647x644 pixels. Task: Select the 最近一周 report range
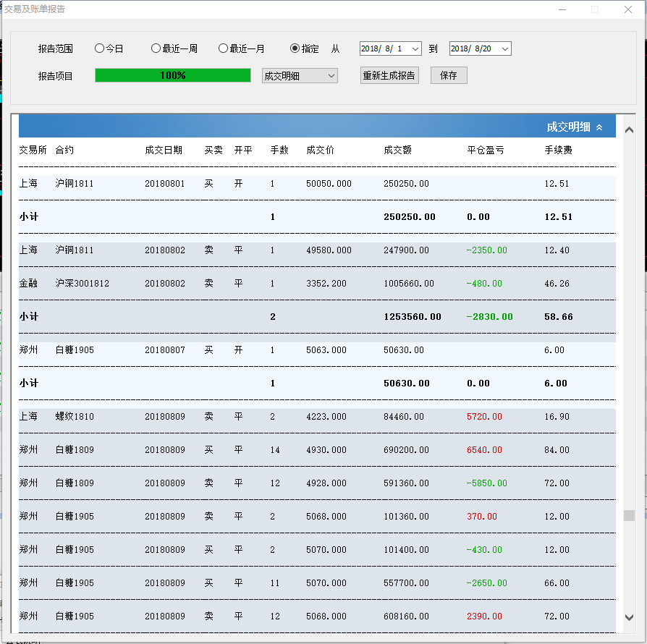click(x=156, y=48)
